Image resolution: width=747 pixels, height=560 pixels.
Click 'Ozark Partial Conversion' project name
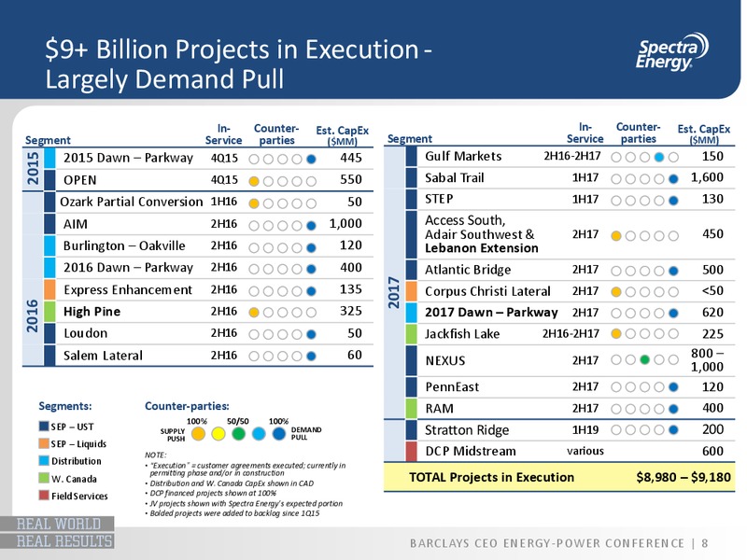click(x=132, y=202)
